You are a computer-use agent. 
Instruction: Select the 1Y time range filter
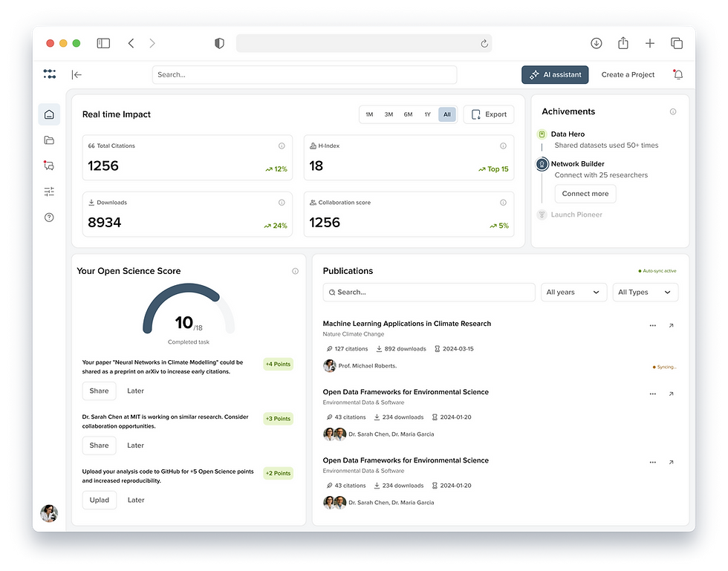[427, 114]
